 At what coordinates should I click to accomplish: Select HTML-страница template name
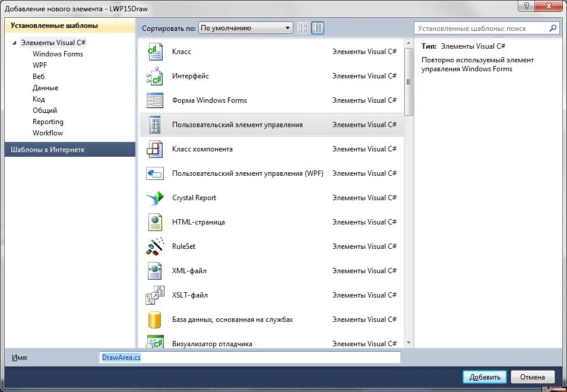(x=198, y=222)
